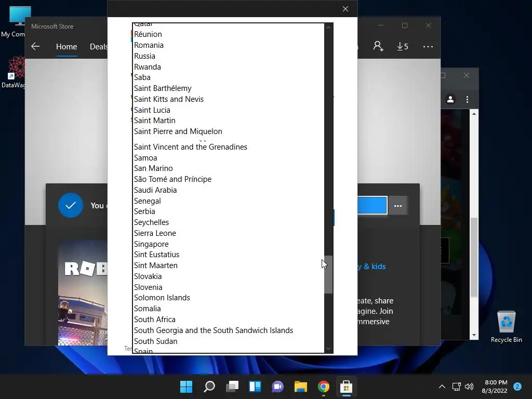The height and width of the screenshot is (399, 532).
Task: Click the country list scroll-up arrow
Action: click(328, 28)
